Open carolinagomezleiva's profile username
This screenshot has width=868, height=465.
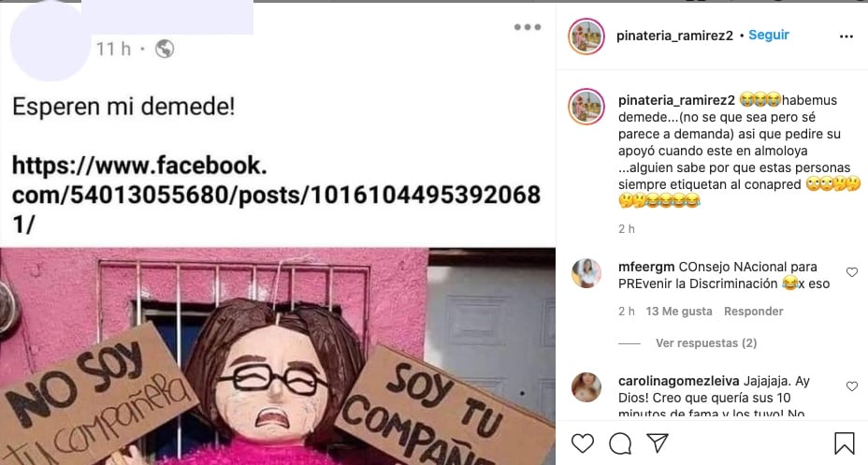[x=679, y=381]
